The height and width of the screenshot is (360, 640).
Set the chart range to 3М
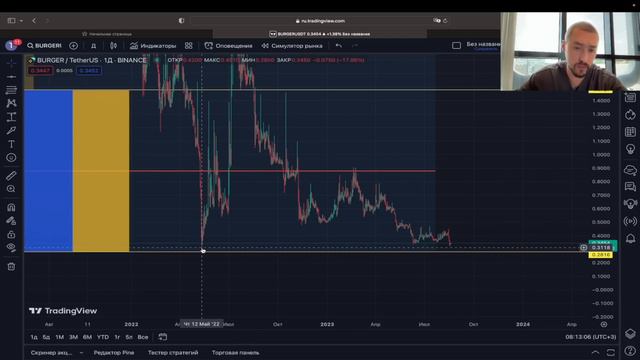click(73, 337)
